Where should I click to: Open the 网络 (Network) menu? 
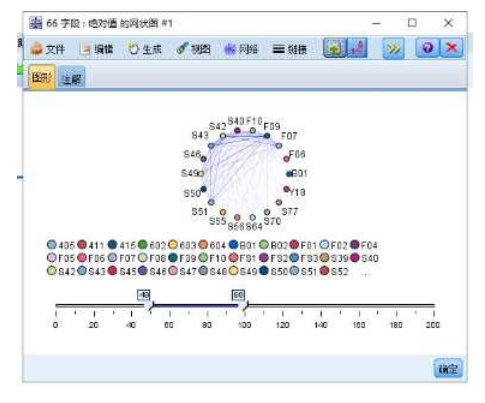[241, 49]
